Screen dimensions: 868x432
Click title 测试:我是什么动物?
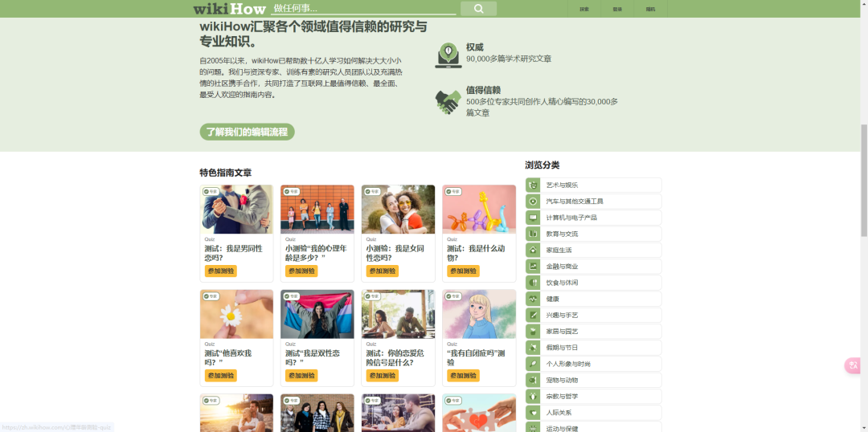click(476, 253)
